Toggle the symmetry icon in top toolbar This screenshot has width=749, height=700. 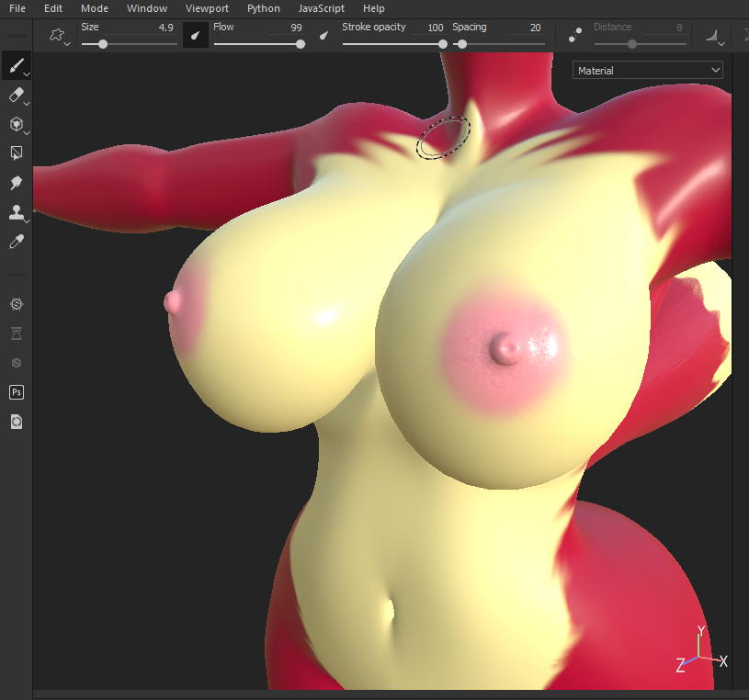(711, 35)
